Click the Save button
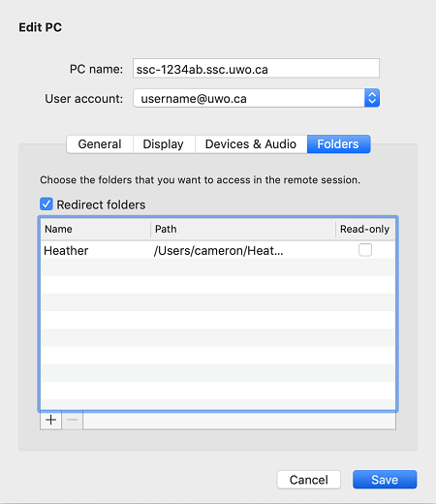Viewport: 436px width, 504px height. (x=385, y=480)
